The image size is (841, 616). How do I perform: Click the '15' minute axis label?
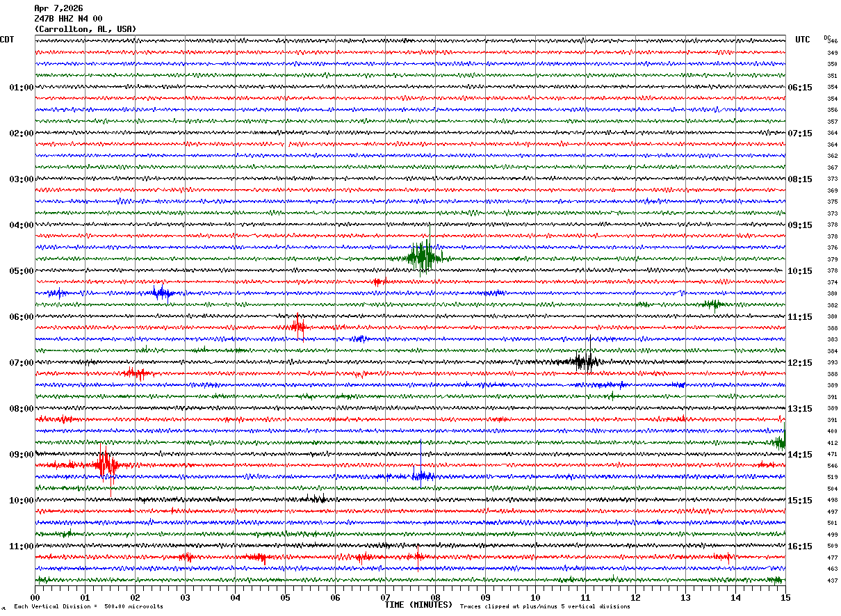pyautogui.click(x=785, y=597)
